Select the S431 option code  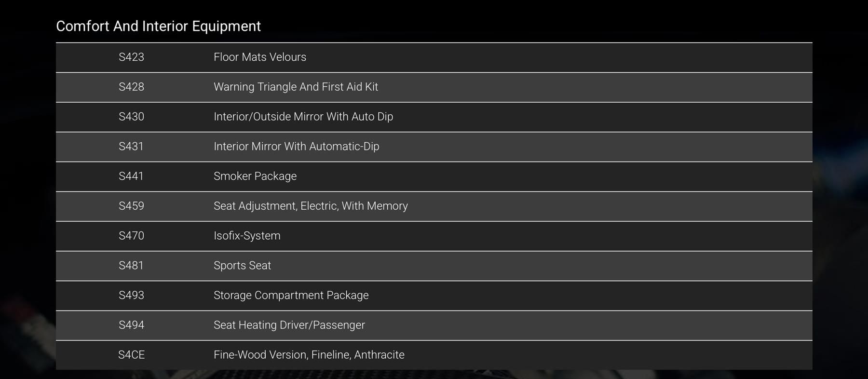pyautogui.click(x=131, y=146)
